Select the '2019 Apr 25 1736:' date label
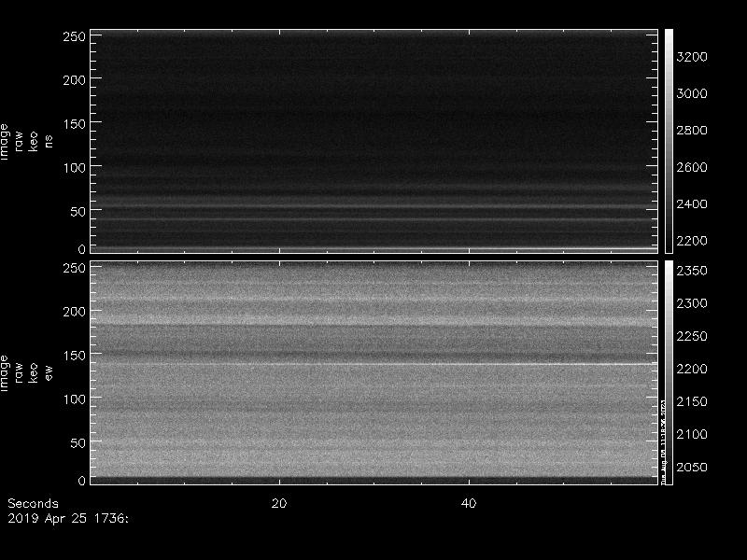The image size is (747, 560). (x=68, y=519)
